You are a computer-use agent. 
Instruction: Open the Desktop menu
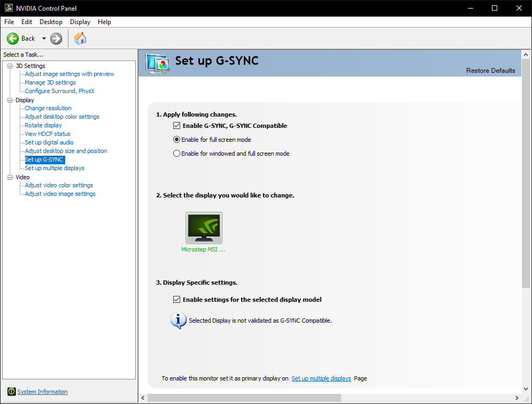[51, 22]
